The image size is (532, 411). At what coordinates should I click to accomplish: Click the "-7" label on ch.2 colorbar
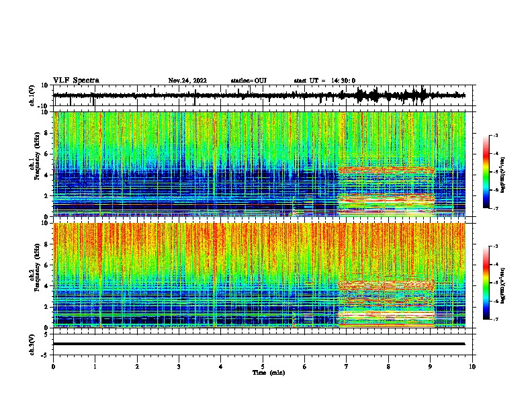(x=495, y=320)
